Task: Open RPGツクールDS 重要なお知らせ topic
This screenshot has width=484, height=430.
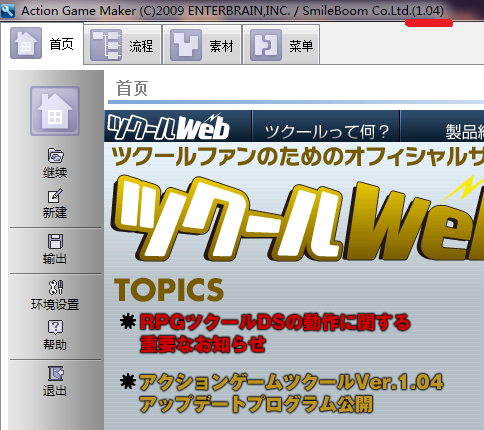Action: click(x=275, y=332)
